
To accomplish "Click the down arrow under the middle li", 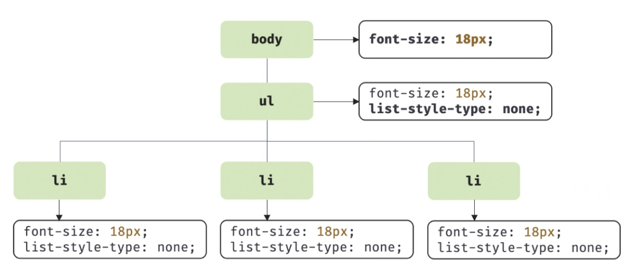I will (x=267, y=209).
